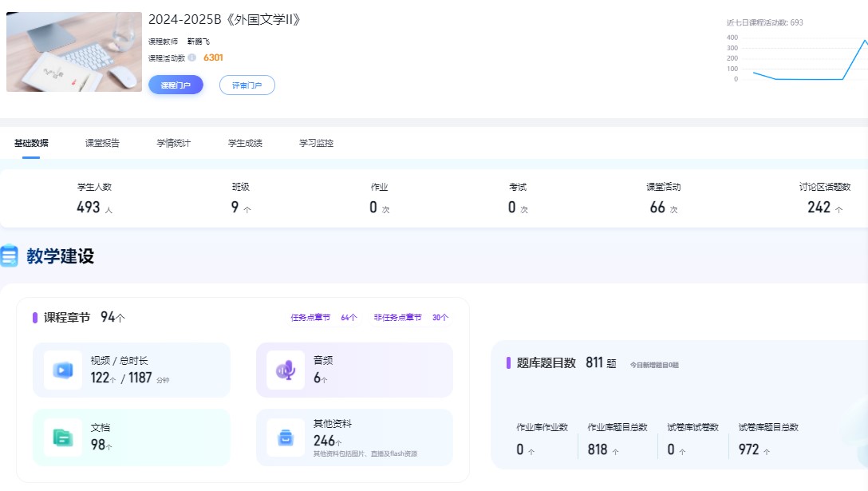Click the 课堂活动 66 statistic
Image resolution: width=868 pixels, height=491 pixels.
pos(663,199)
